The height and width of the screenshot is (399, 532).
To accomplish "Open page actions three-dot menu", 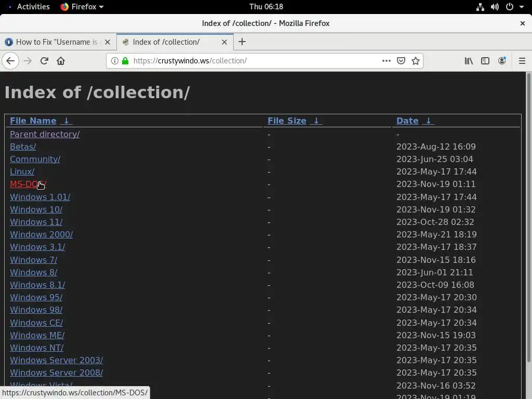I will [x=386, y=61].
